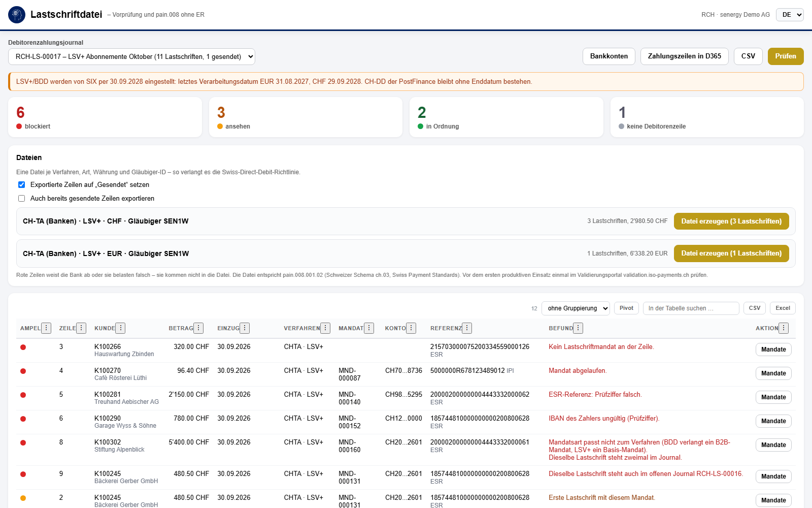Focus the 'In der Tabelle suchen' field
This screenshot has width=812, height=508.
(691, 308)
